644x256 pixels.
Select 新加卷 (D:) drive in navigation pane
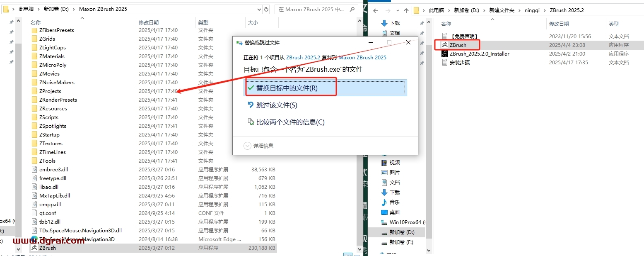point(398,232)
